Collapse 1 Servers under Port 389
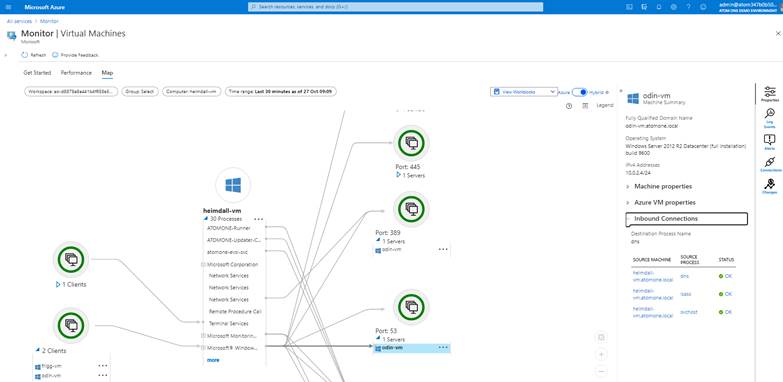The height and width of the screenshot is (382, 783). coord(378,241)
